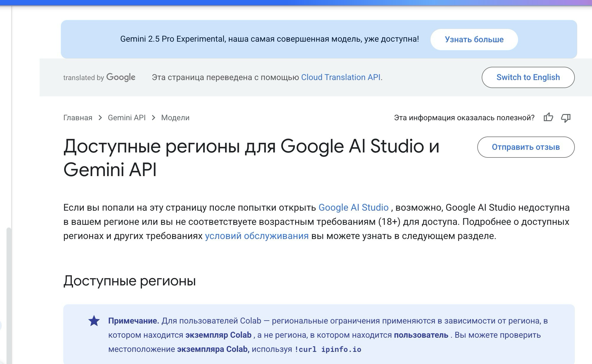This screenshot has height=364, width=592.
Task: Go to "Модели" breadcrumb
Action: coord(175,118)
